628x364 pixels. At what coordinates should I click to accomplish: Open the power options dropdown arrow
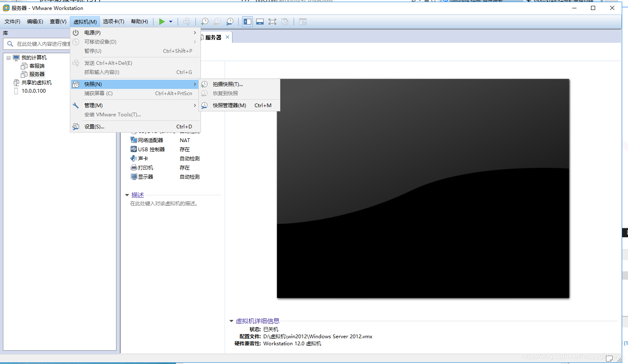tap(171, 22)
